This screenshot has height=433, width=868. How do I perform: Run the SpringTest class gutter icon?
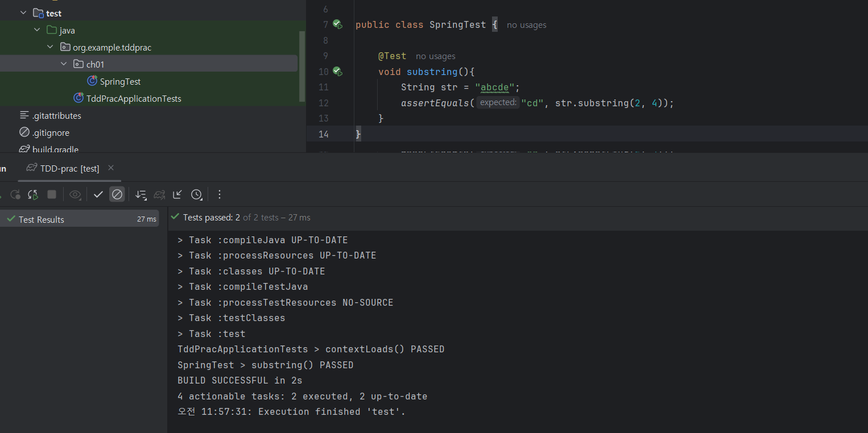(x=337, y=24)
